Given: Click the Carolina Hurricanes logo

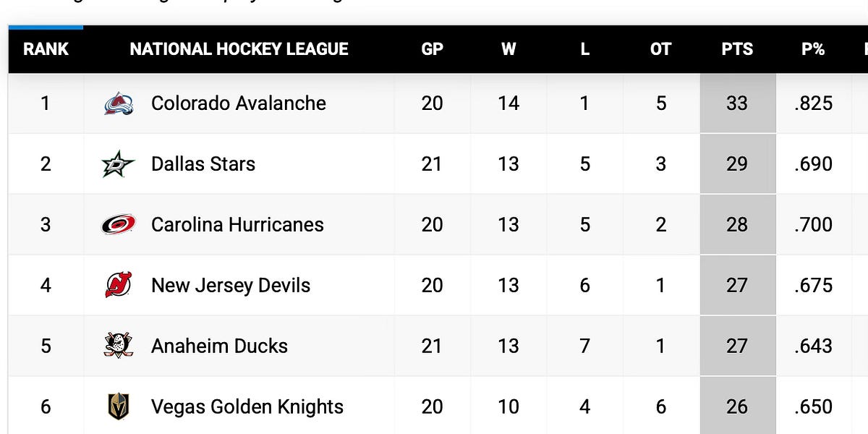Looking at the screenshot, I should click(x=118, y=224).
